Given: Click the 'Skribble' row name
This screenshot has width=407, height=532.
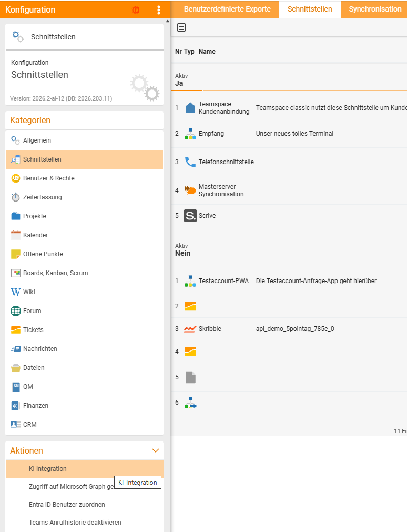Looking at the screenshot, I should (x=210, y=329).
